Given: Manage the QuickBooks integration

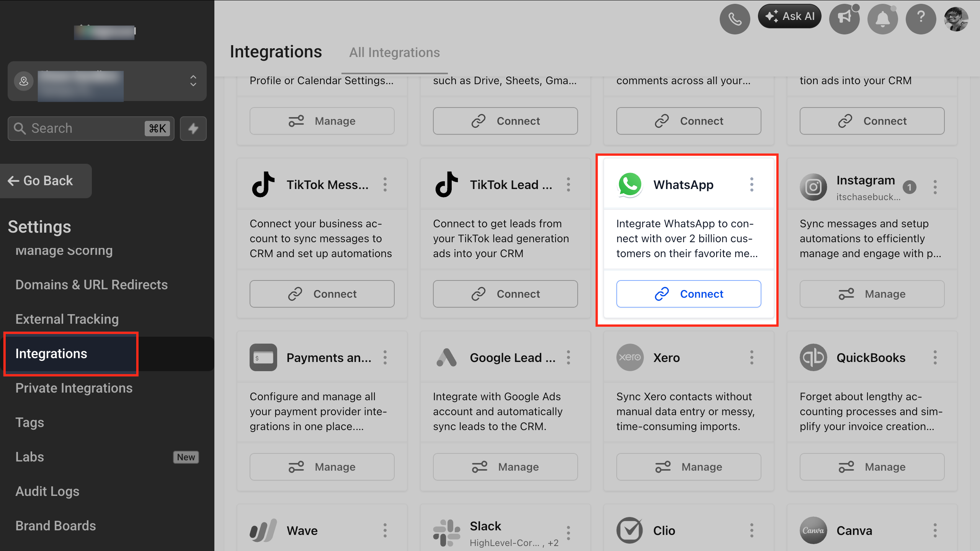Looking at the screenshot, I should (x=872, y=467).
